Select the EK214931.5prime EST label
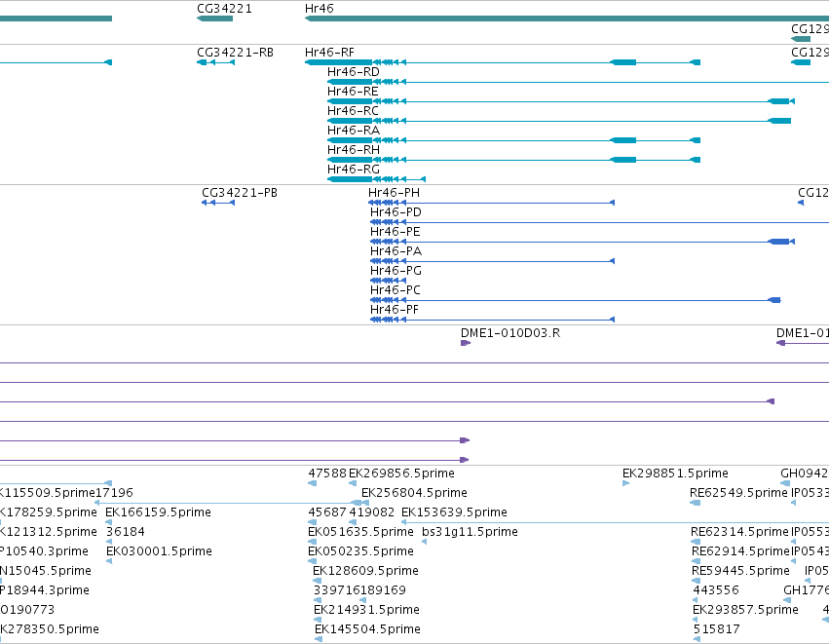829x644 pixels. point(366,610)
